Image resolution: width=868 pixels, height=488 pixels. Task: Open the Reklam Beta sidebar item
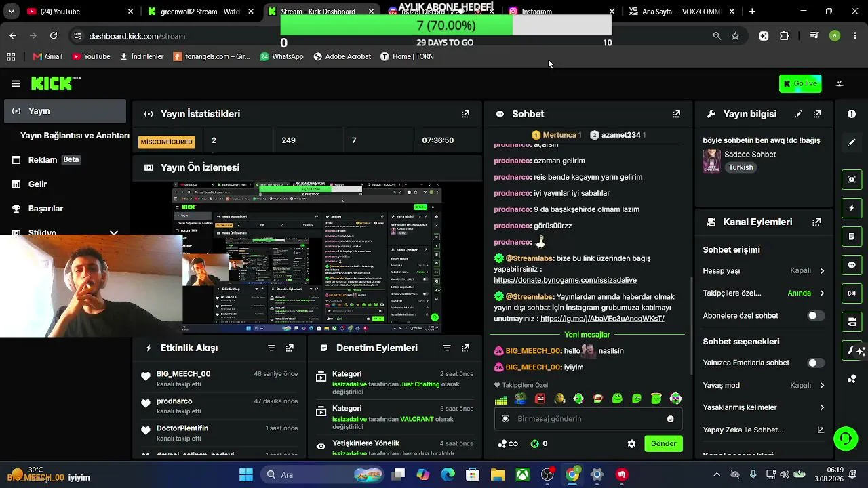click(x=65, y=160)
